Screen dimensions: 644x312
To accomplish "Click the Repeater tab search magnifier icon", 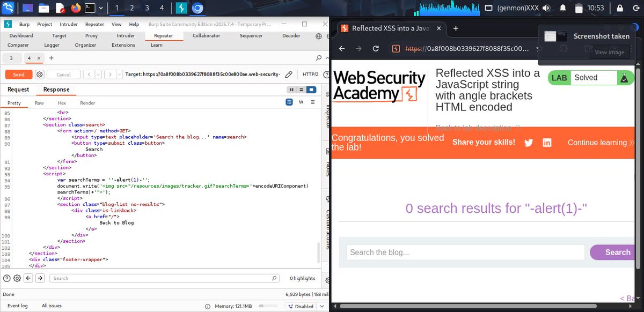I will click(318, 58).
